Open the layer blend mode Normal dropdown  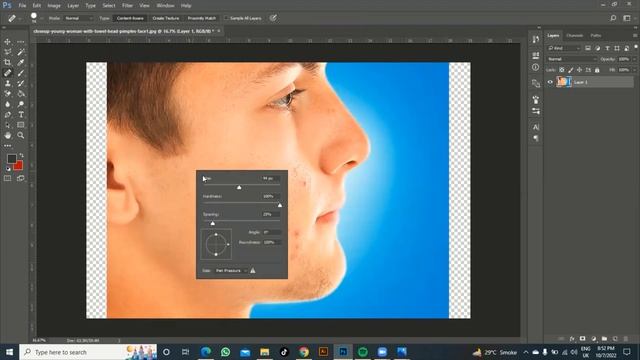(571, 59)
